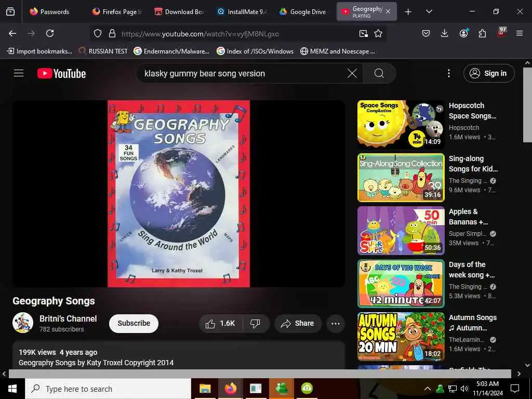Open File Explorer from the taskbar

point(205,389)
